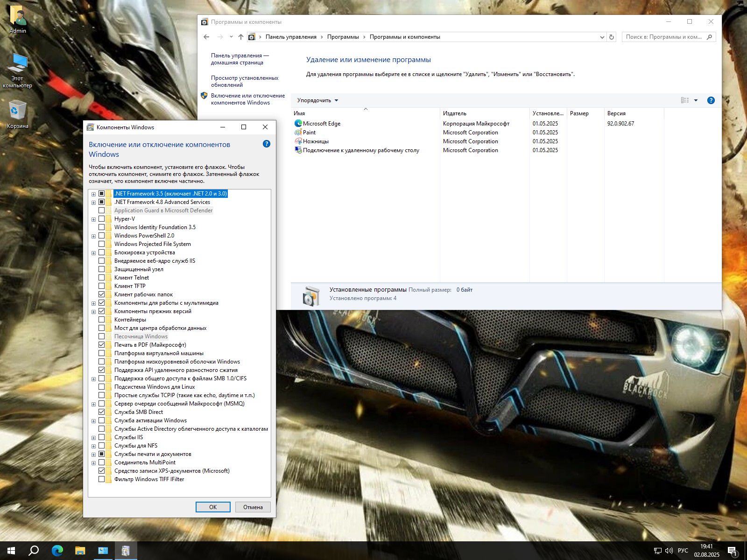Enable the Контейнеры checkbox

point(101,320)
